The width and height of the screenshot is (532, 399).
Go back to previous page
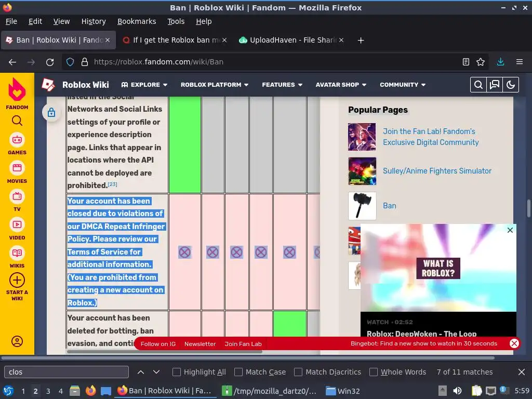pos(12,62)
